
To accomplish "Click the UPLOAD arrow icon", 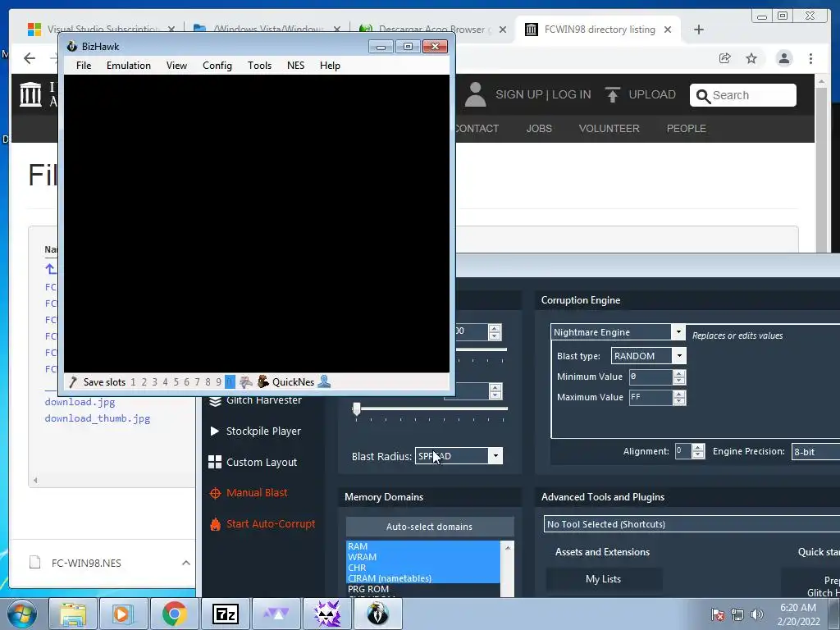I will (612, 95).
